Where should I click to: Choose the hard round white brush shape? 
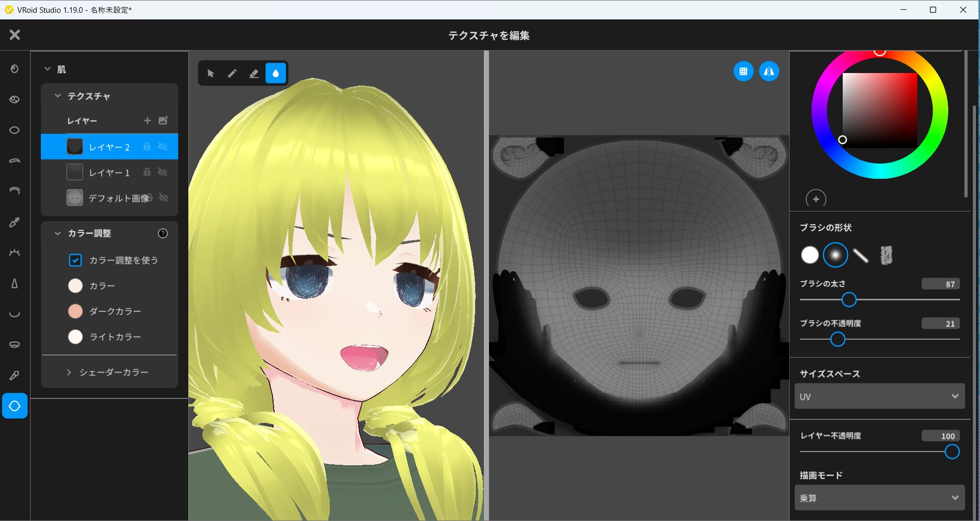pos(810,255)
